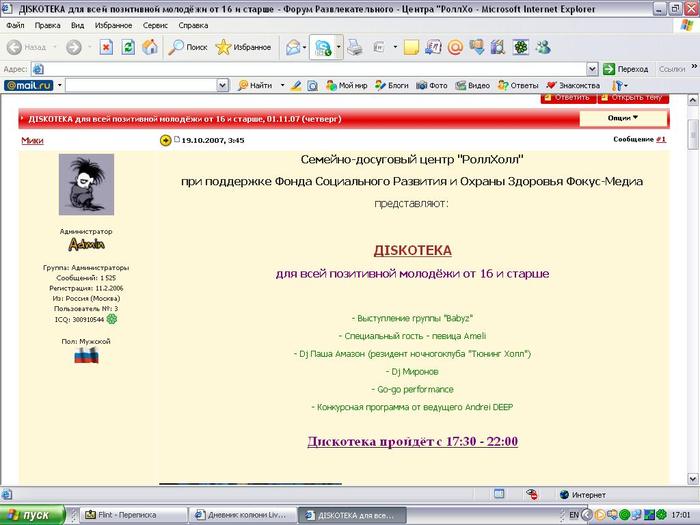Print the page with printer icon
700x525 pixels.
[355, 47]
